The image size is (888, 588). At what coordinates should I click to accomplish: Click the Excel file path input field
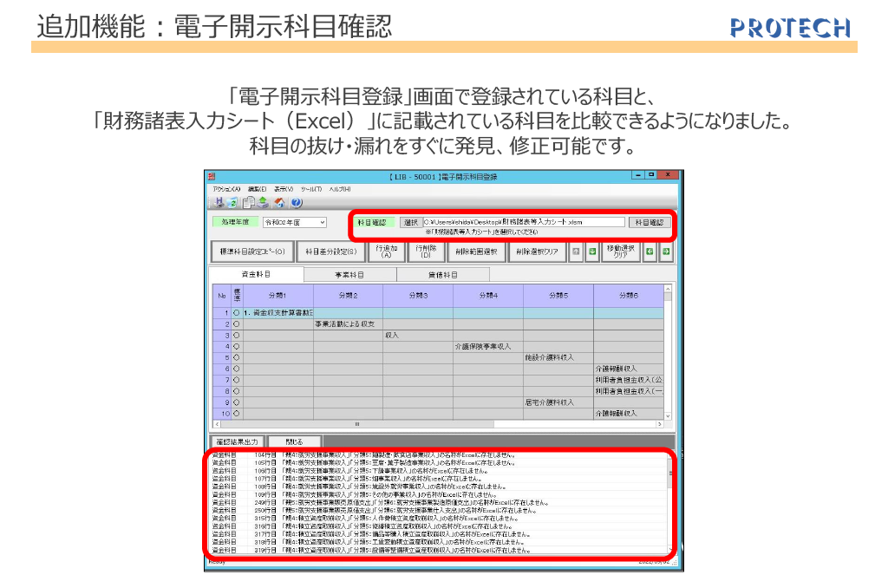point(523,222)
